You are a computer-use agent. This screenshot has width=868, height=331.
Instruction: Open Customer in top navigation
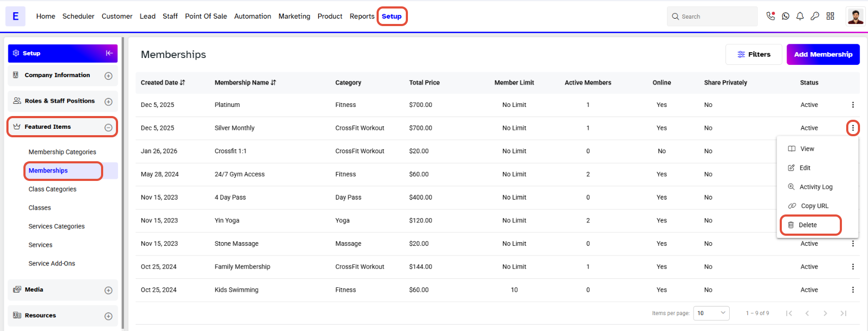[117, 16]
